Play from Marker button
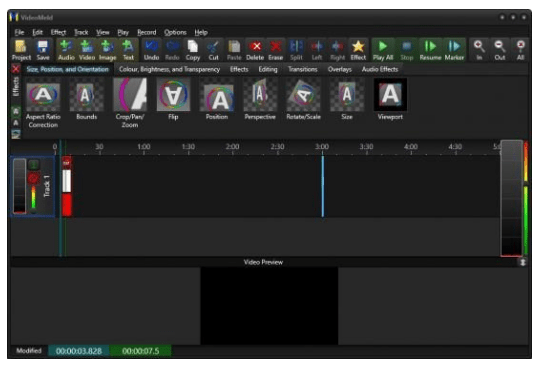Screen dimensions: 536x367 pos(454,50)
